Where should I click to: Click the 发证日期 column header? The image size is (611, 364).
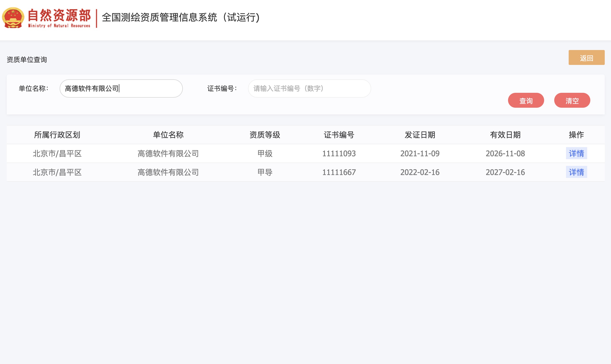tap(420, 135)
